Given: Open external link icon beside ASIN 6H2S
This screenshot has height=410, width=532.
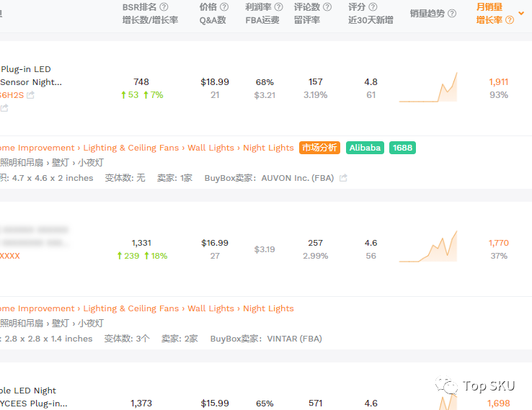Looking at the screenshot, I should click(30, 95).
